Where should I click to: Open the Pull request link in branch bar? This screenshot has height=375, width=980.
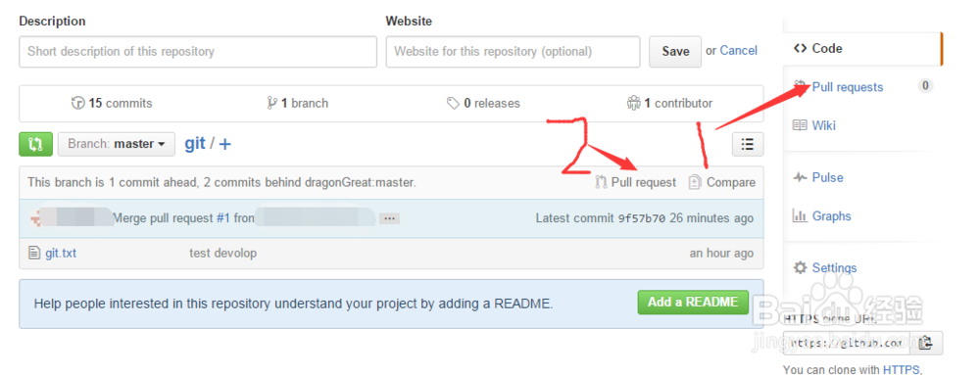(x=643, y=182)
